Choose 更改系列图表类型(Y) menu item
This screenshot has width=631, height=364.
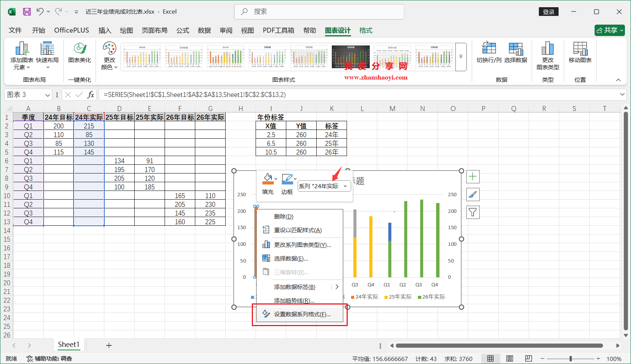coord(300,245)
